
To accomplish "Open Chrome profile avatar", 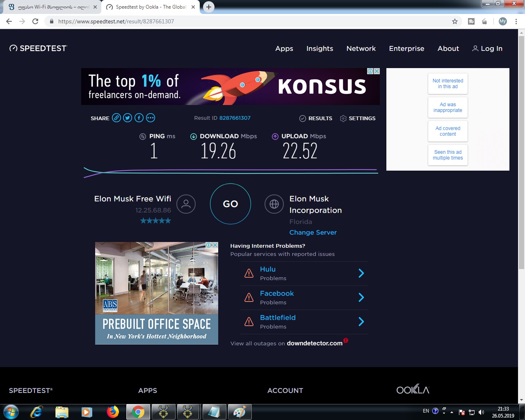I will 503,21.
